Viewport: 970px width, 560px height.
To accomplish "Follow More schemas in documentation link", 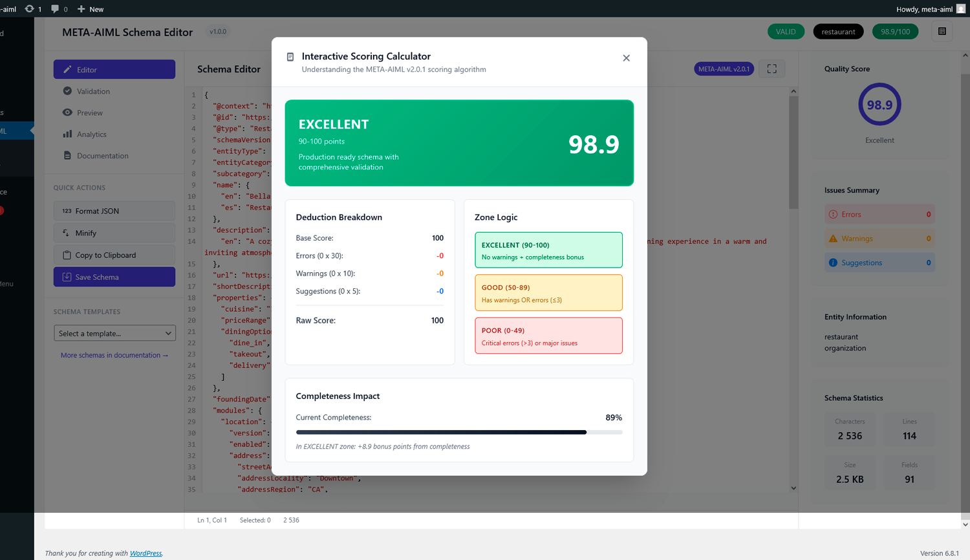I will (x=114, y=355).
